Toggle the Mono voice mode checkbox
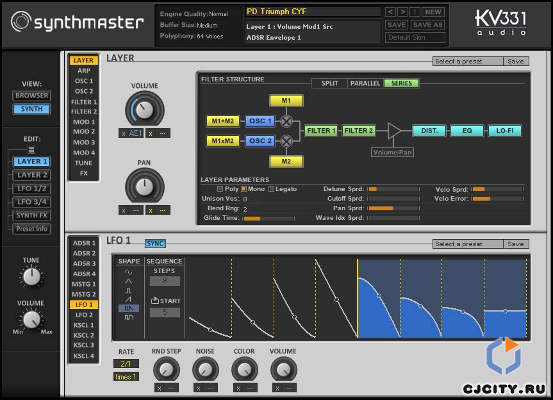This screenshot has height=400, width=553. 244,189
